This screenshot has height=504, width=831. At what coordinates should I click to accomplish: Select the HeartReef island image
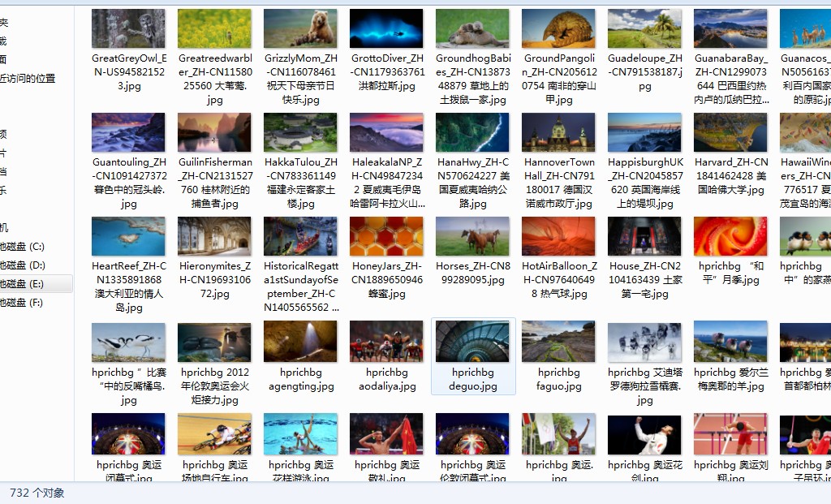pyautogui.click(x=128, y=236)
